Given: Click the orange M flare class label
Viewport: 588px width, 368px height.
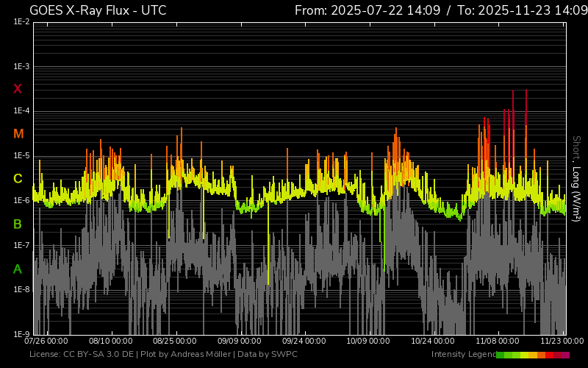Looking at the screenshot, I should [x=18, y=134].
